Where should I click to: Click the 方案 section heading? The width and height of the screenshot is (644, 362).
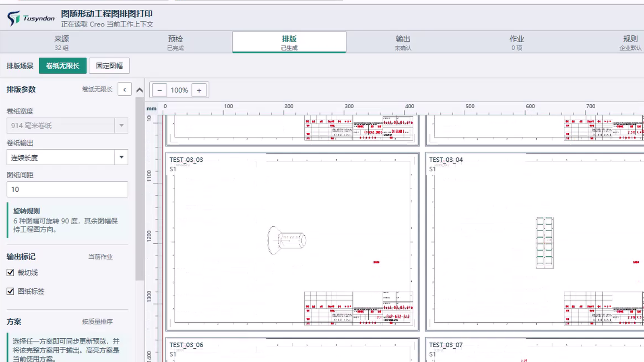tap(14, 322)
